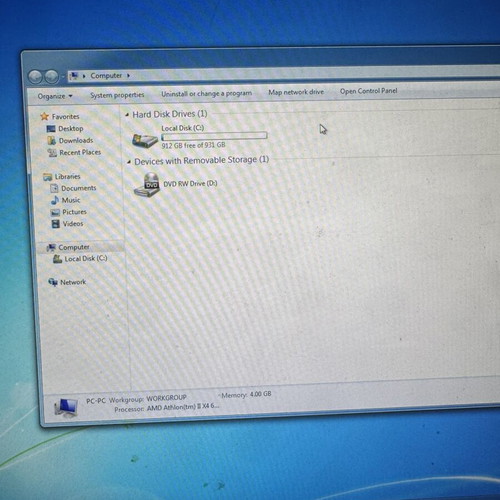This screenshot has width=500, height=500.
Task: Click the Back navigation arrow button
Action: tap(35, 77)
